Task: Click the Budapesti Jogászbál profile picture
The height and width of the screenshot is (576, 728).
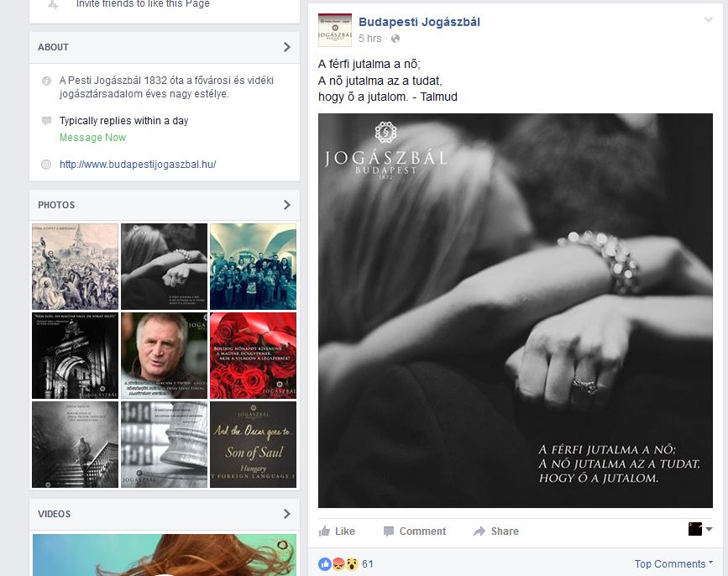Action: pos(333,29)
